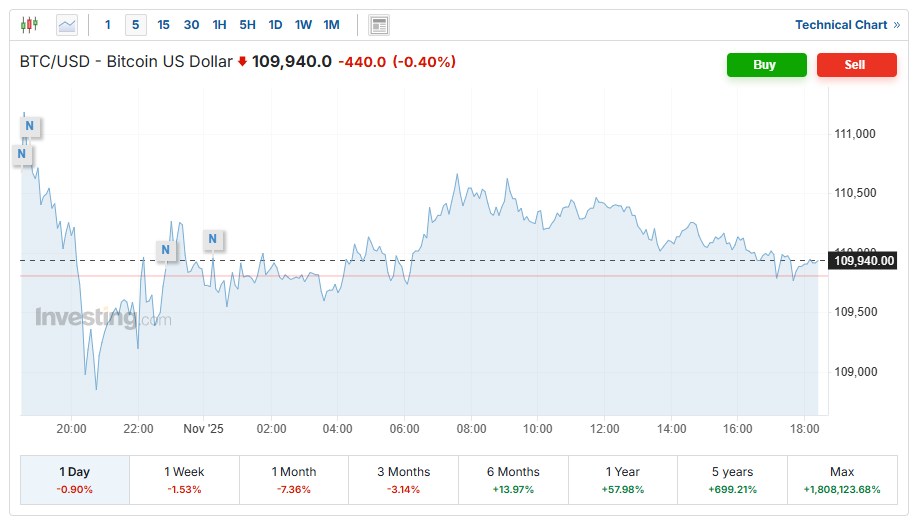915x528 pixels.
Task: Select the 15-minute interval
Action: tap(164, 25)
